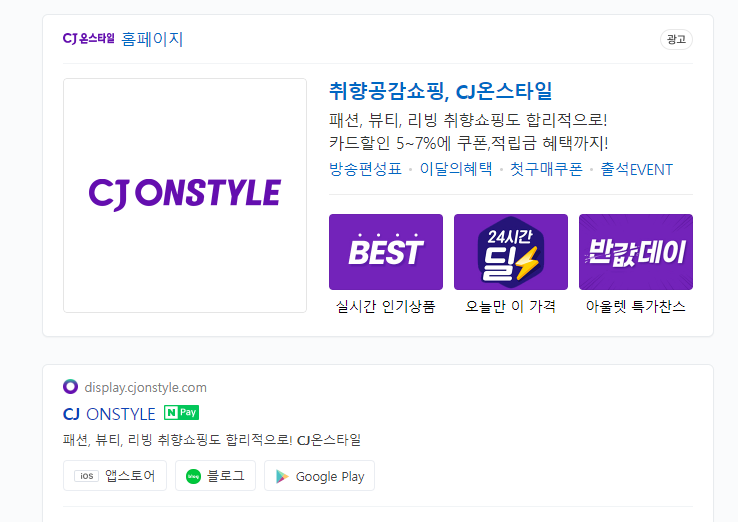
Task: Click the Google Play triangle icon
Action: 282,476
